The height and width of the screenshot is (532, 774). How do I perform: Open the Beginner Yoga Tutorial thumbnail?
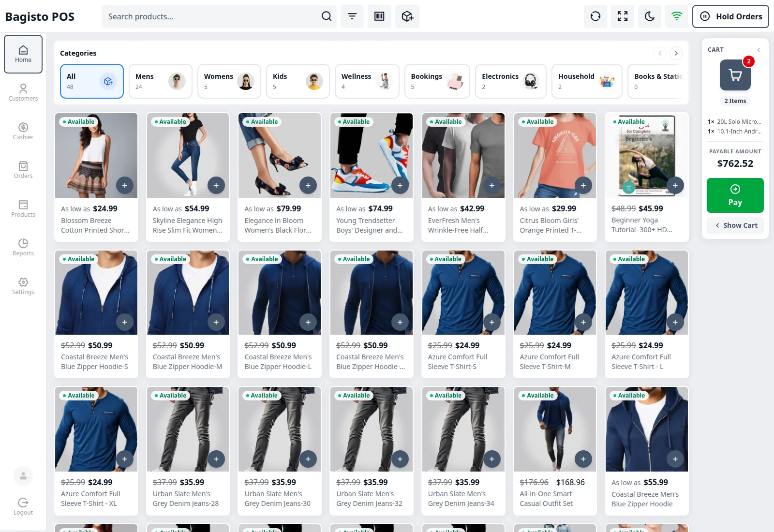pos(647,155)
